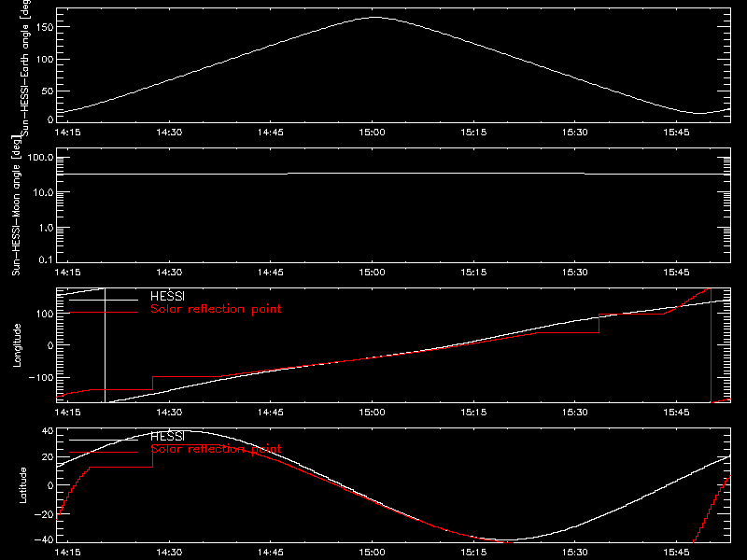The width and height of the screenshot is (747, 560).
Task: Click the flat Sun-HESSI-Moon angle line
Action: click(x=393, y=174)
